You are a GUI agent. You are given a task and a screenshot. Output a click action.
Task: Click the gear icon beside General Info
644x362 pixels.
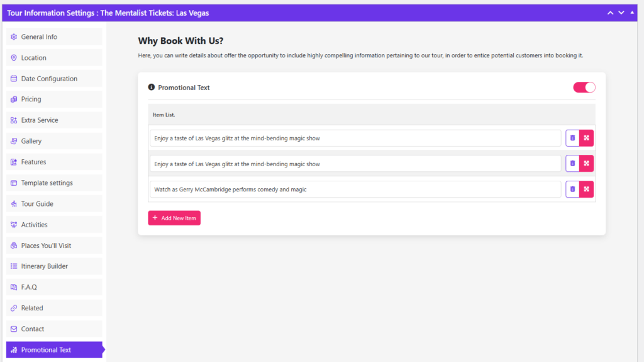click(x=14, y=37)
